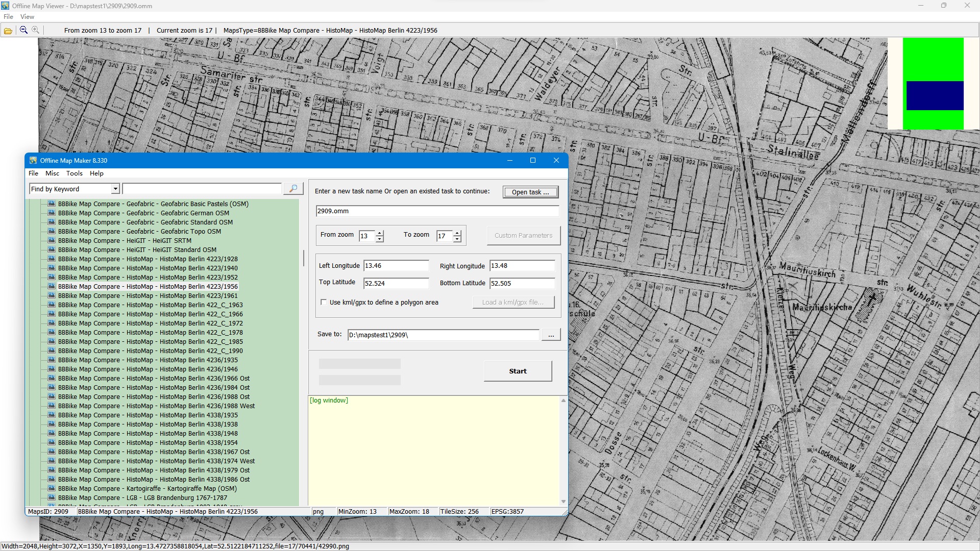Click the Save to browse ... button

(x=551, y=335)
